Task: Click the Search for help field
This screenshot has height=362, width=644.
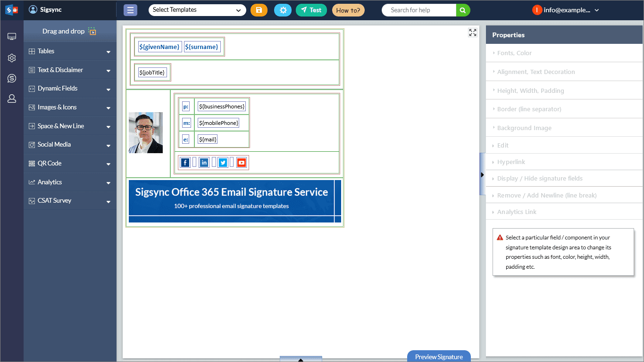Action: pos(418,10)
